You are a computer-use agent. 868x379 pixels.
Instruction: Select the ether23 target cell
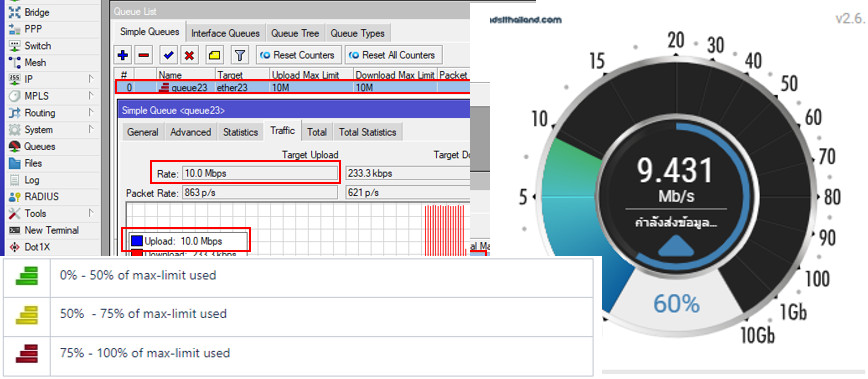242,87
